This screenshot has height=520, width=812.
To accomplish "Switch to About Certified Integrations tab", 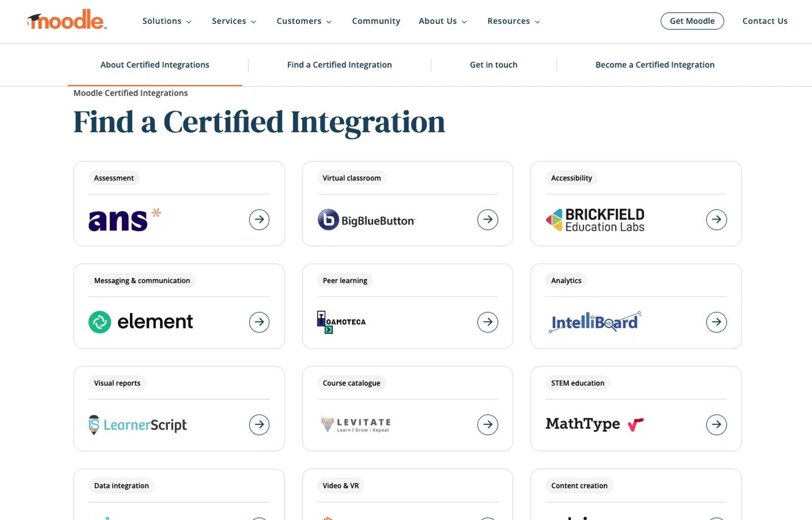I will (x=155, y=65).
